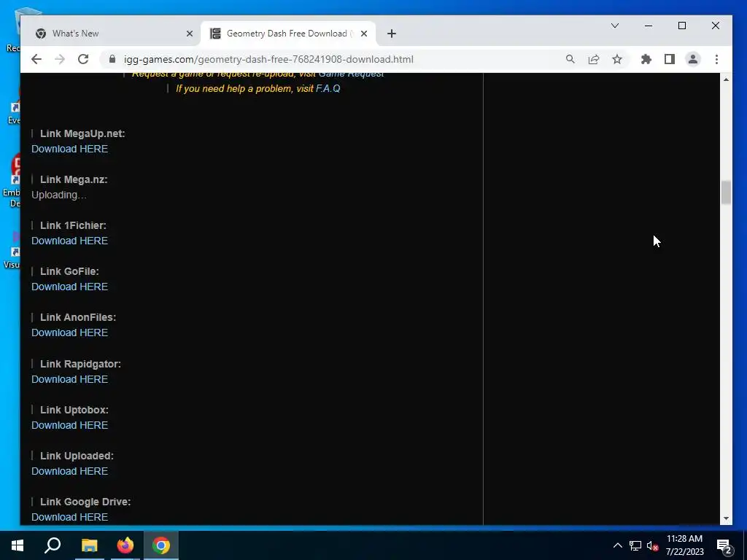
Task: Minimize the Chrome window
Action: coord(649,26)
